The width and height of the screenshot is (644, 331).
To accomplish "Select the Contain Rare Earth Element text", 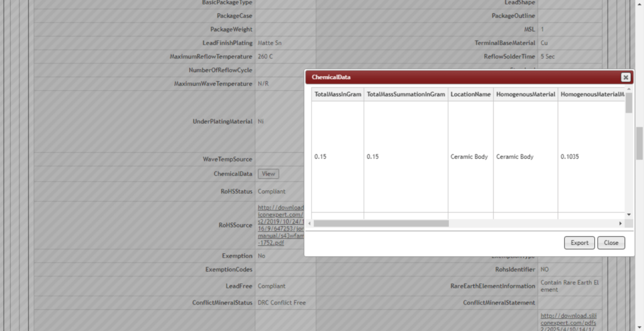I will click(x=569, y=286).
